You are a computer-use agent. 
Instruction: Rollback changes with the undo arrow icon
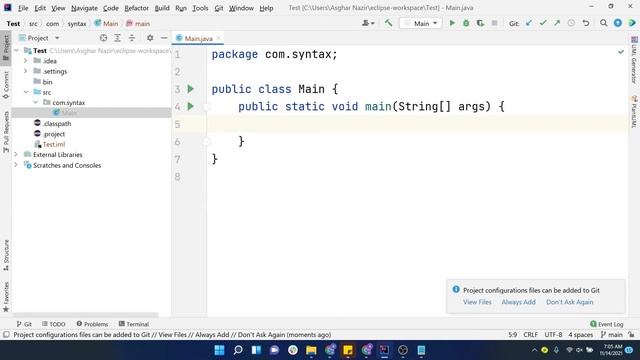pyautogui.click(x=586, y=23)
